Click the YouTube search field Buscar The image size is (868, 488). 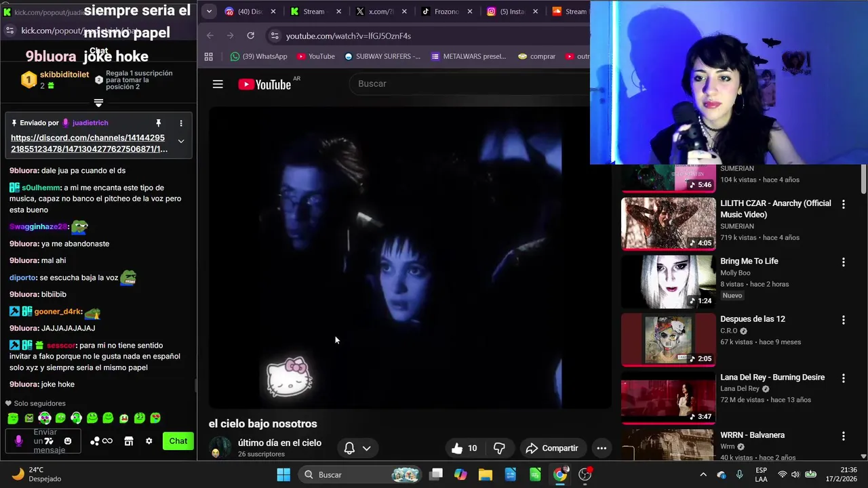point(469,83)
